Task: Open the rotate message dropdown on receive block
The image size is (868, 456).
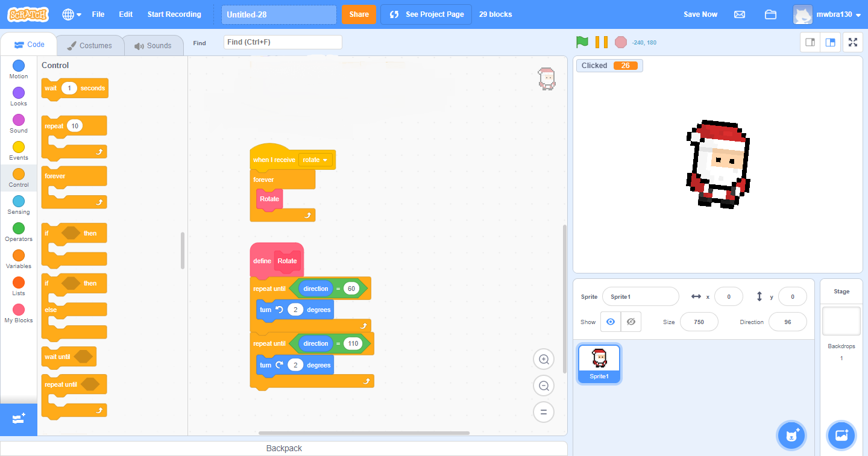Action: point(316,160)
